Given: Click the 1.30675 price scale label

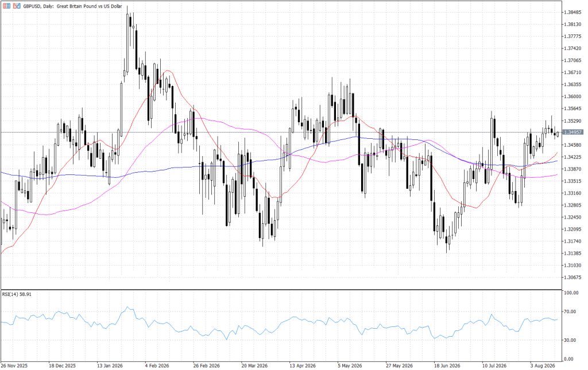Looking at the screenshot, I should [x=572, y=278].
